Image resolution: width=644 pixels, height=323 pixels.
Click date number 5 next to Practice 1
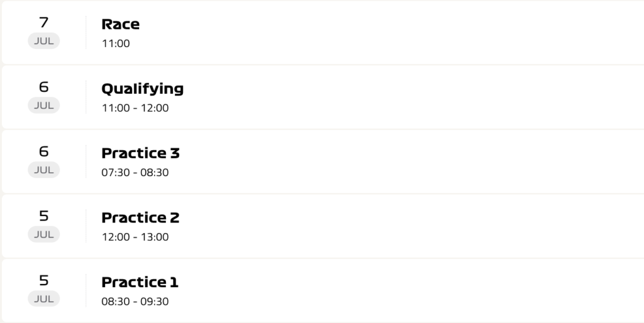point(43,280)
